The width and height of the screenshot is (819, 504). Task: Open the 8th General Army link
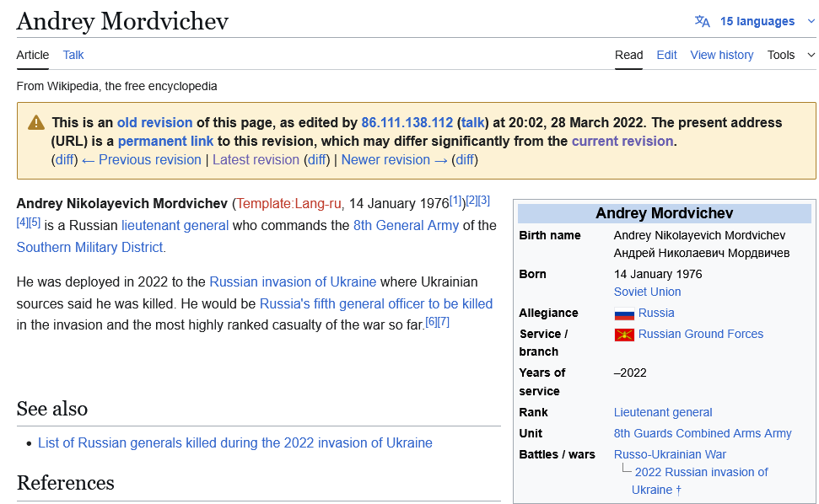[406, 225]
